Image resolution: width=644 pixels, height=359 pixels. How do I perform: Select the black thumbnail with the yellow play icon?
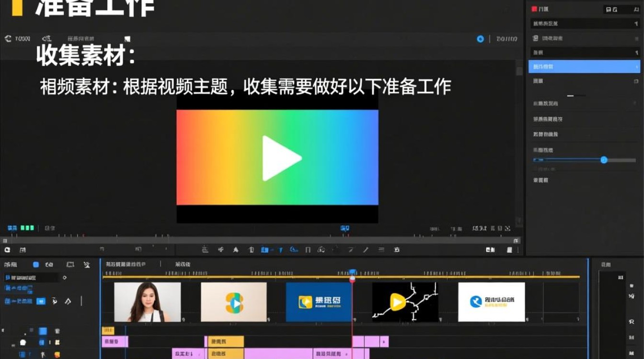click(x=405, y=302)
